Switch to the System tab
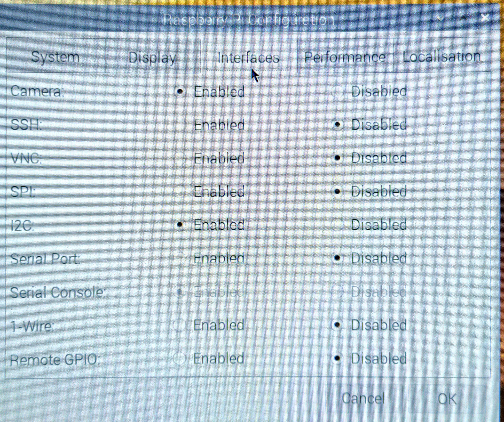The width and height of the screenshot is (504, 422). [56, 57]
